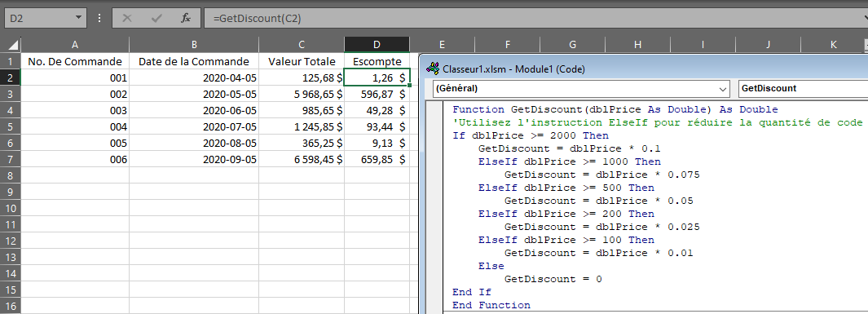The width and height of the screenshot is (868, 314).
Task: Select column J header
Action: click(x=769, y=45)
